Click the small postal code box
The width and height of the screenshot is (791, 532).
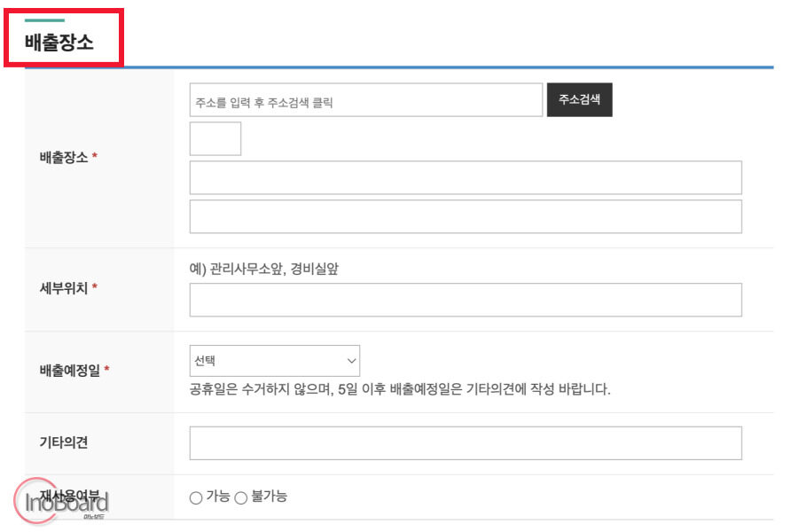point(215,138)
